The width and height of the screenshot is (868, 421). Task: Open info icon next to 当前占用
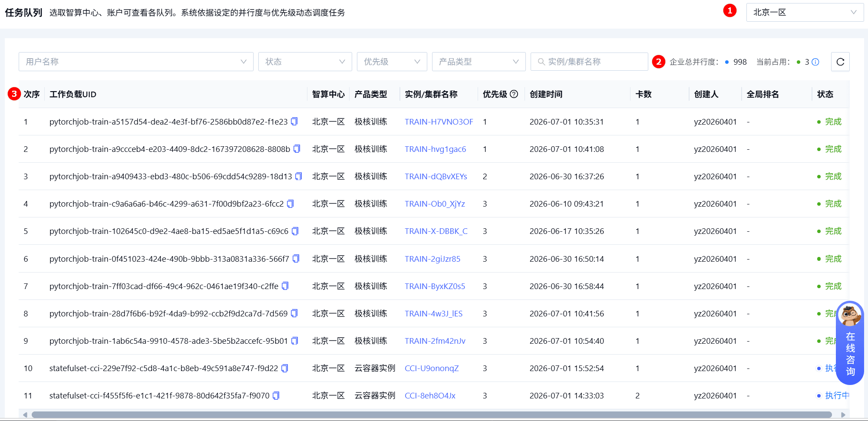[x=815, y=62]
